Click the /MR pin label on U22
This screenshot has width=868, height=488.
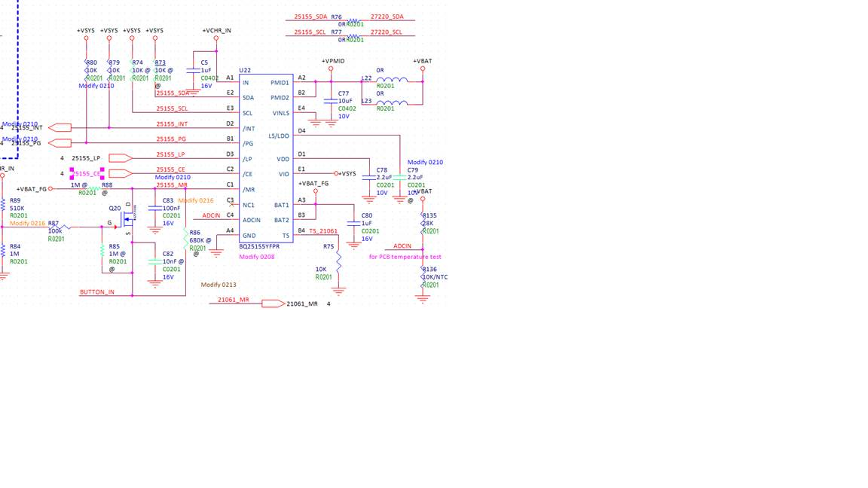coord(249,190)
